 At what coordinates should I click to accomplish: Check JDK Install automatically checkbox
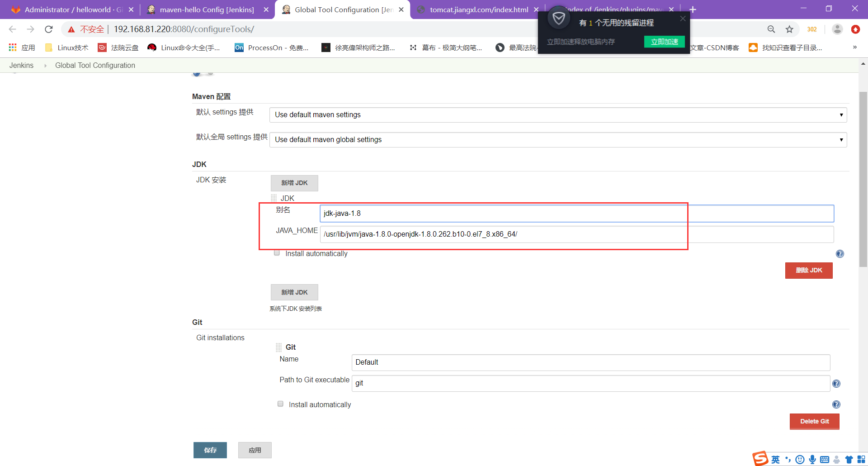pos(277,253)
